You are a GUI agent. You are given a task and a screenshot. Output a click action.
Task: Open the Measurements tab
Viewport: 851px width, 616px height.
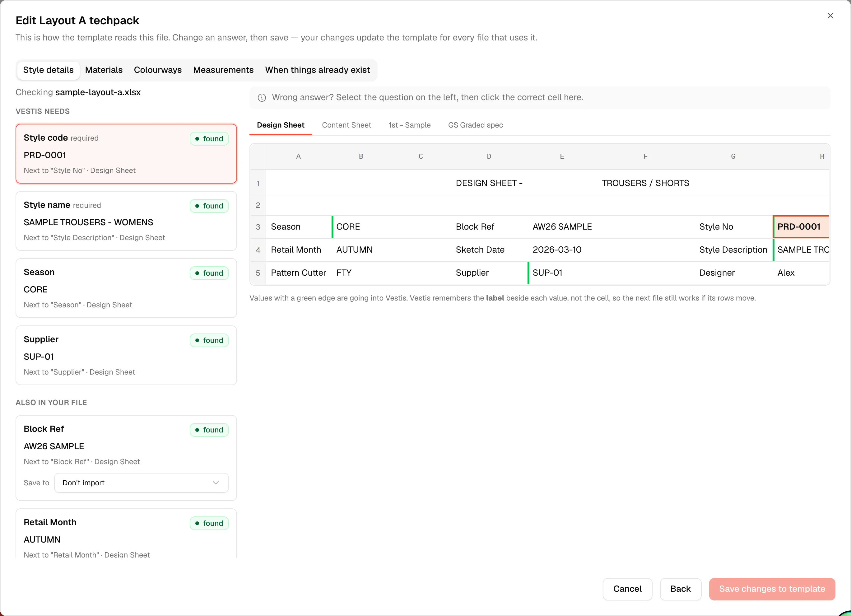(x=223, y=70)
